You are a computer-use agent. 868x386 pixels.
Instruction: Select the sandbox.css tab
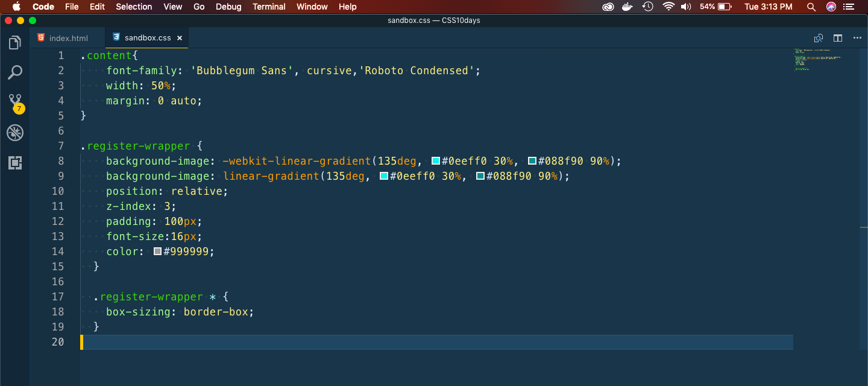click(148, 38)
